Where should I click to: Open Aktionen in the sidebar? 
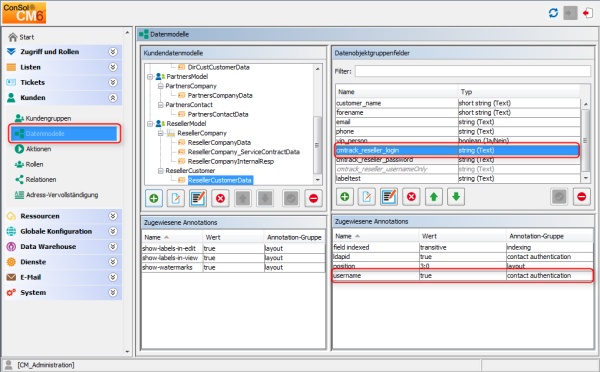(33, 149)
